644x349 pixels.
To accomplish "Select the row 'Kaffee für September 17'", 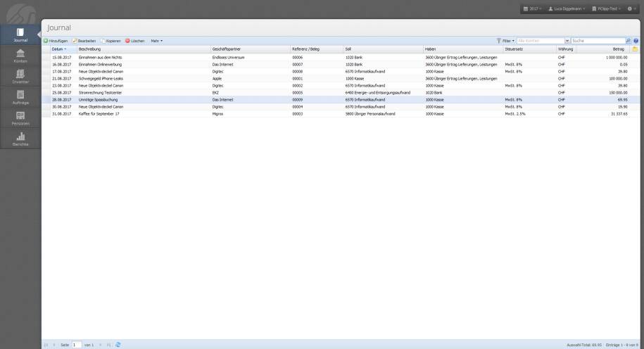I will (x=341, y=114).
